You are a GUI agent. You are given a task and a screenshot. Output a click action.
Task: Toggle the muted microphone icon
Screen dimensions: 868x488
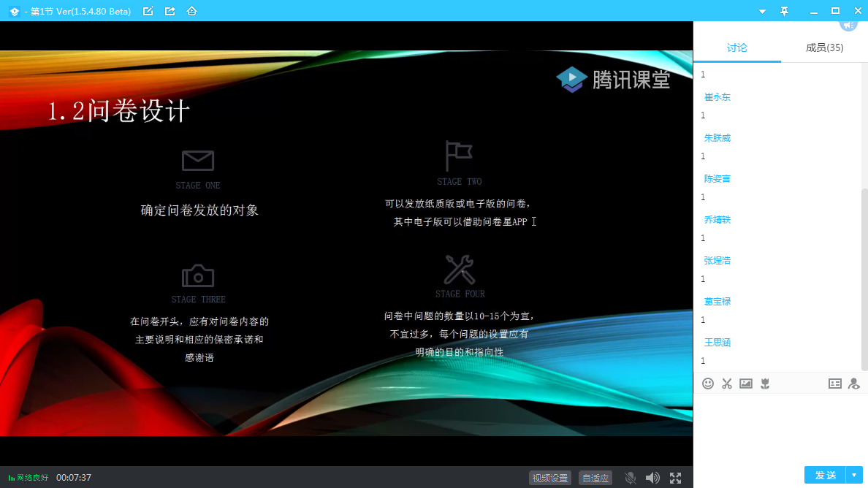[631, 478]
